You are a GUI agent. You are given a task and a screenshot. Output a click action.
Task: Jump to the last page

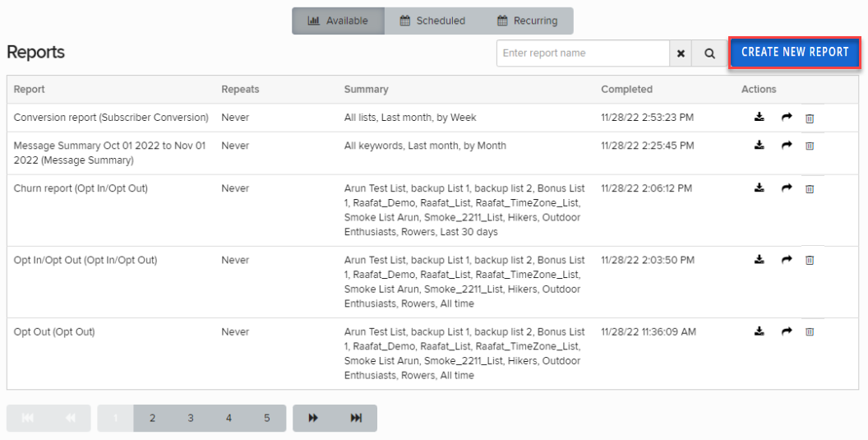pyautogui.click(x=356, y=418)
